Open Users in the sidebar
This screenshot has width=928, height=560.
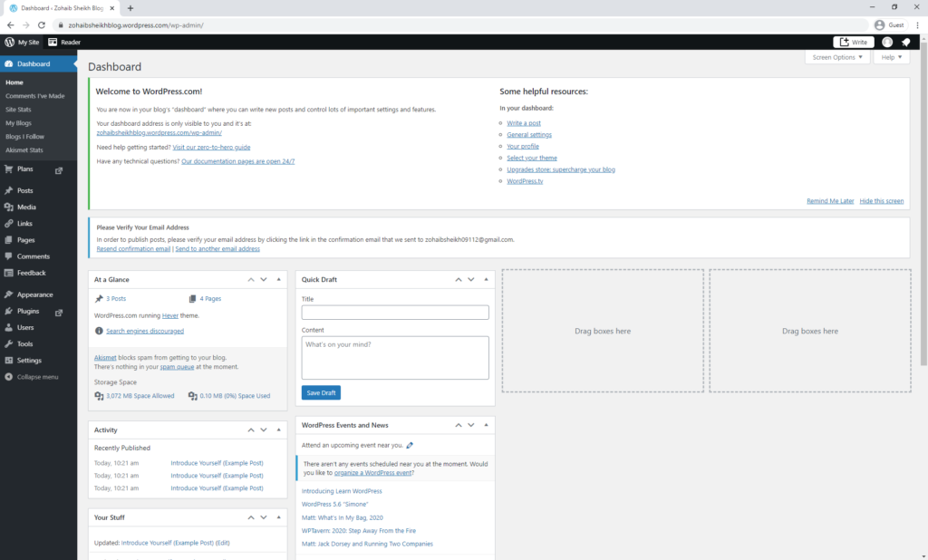[x=24, y=327]
